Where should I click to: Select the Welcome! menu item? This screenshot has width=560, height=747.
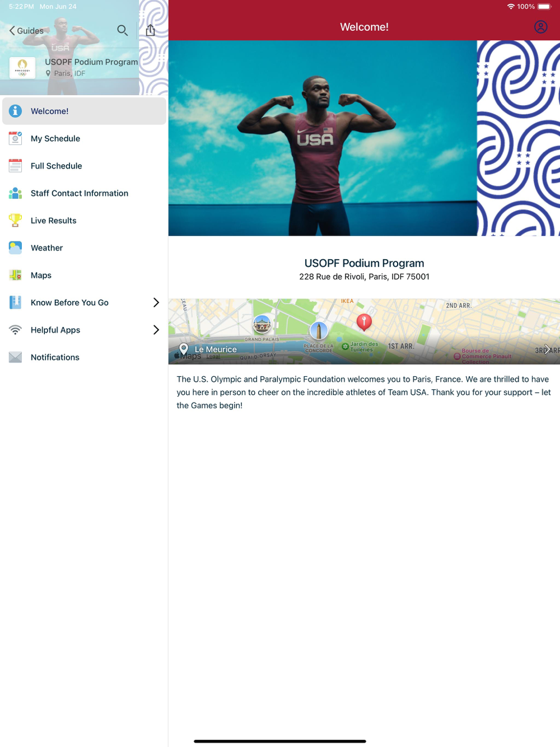pos(84,111)
